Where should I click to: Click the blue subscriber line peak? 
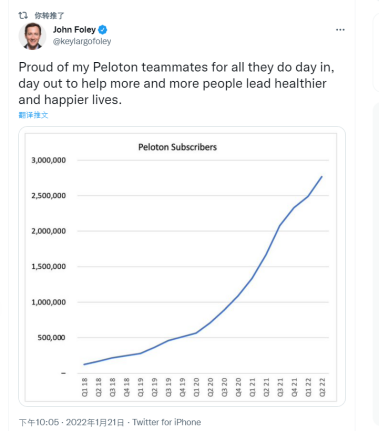point(322,176)
